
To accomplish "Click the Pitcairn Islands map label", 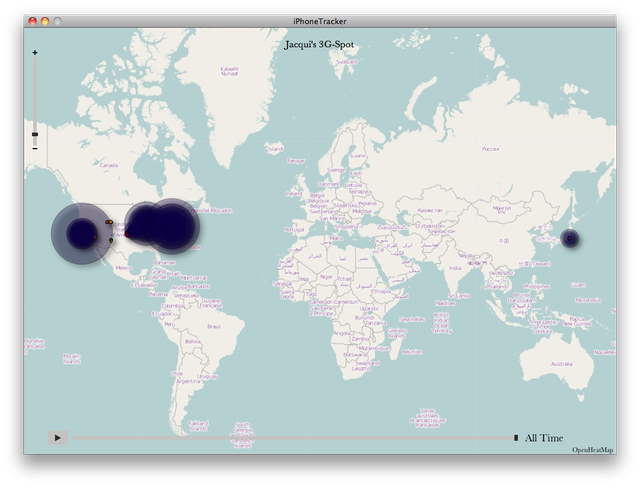I will [72, 358].
